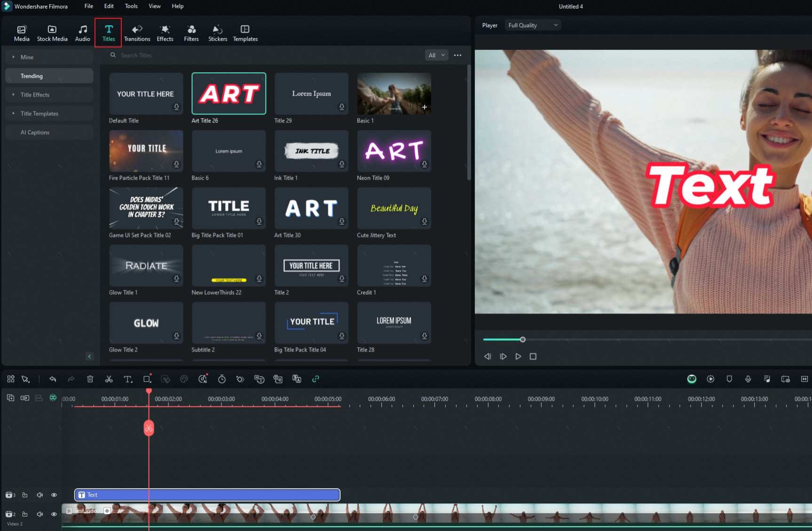This screenshot has width=812, height=531.
Task: Open the render preview icon
Action: pyautogui.click(x=710, y=379)
